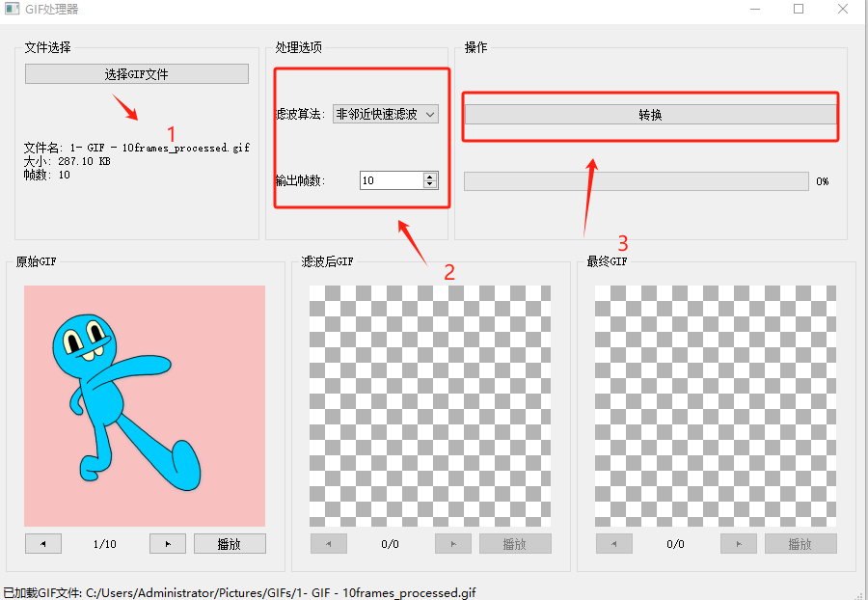Click the 选择GIF文件 button
The height and width of the screenshot is (600, 868).
(136, 74)
